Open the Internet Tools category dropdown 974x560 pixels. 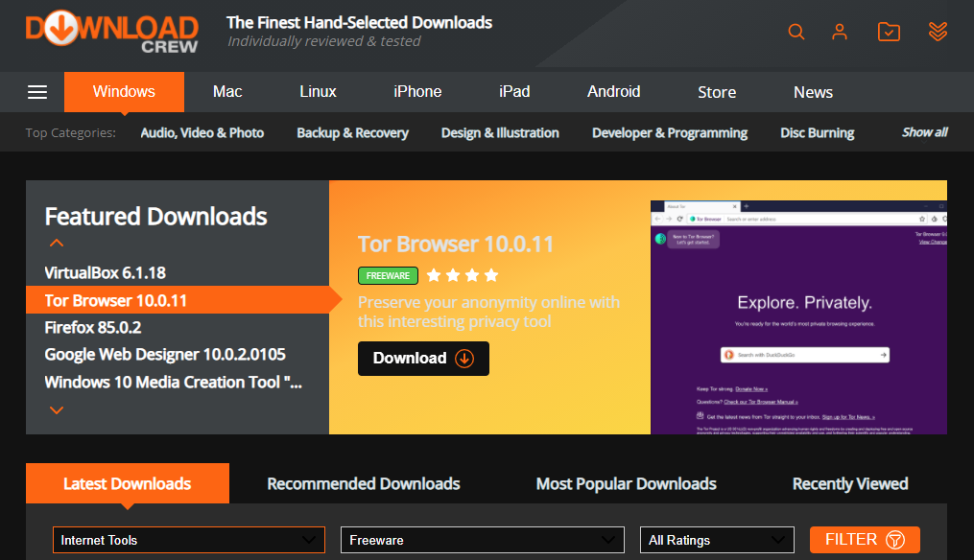pos(188,540)
